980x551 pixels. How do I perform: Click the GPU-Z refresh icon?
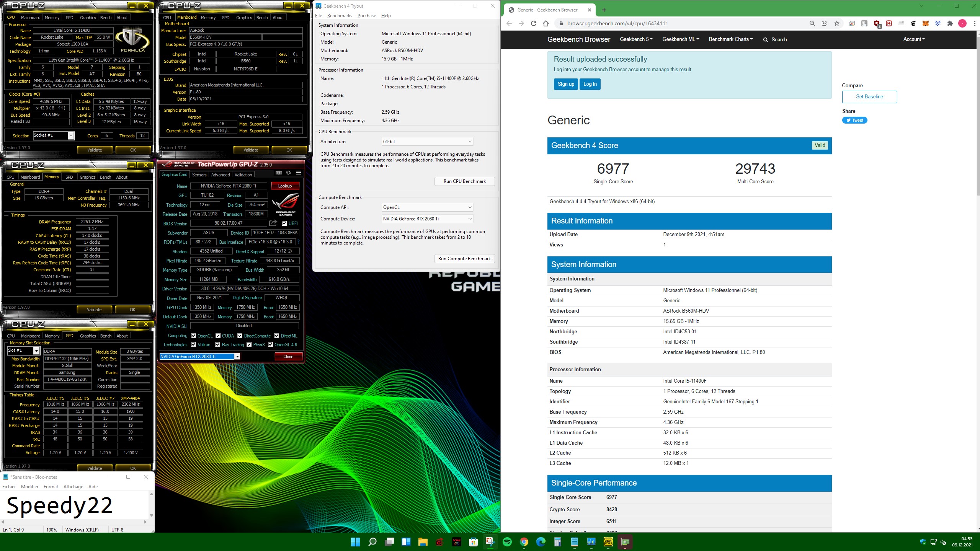tap(288, 173)
